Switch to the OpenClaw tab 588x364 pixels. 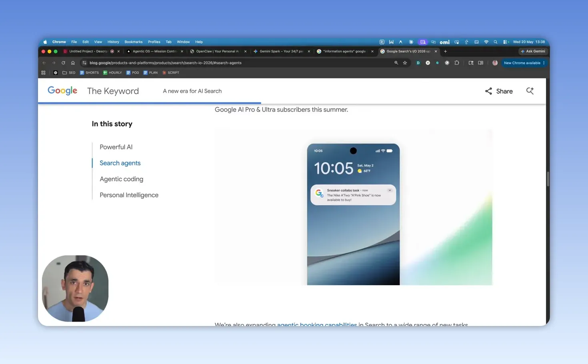pos(217,51)
